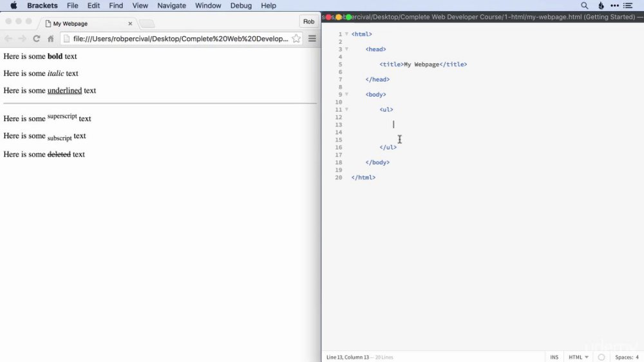
Task: Click the closing html tag
Action: pyautogui.click(x=363, y=178)
